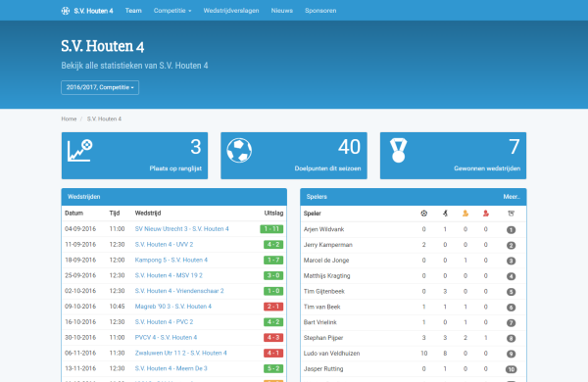
Task: Click shirt number badge 5 for Tim Gijtenbeek
Action: tap(511, 292)
